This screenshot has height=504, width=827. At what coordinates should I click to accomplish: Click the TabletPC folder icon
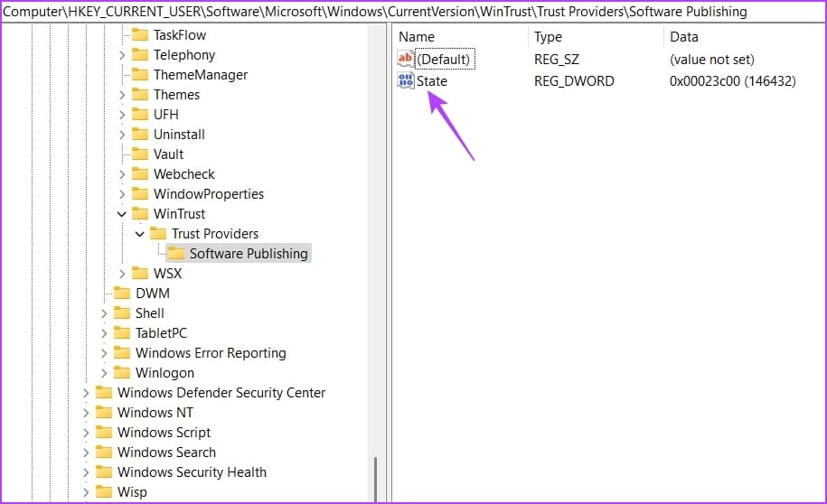[x=122, y=332]
